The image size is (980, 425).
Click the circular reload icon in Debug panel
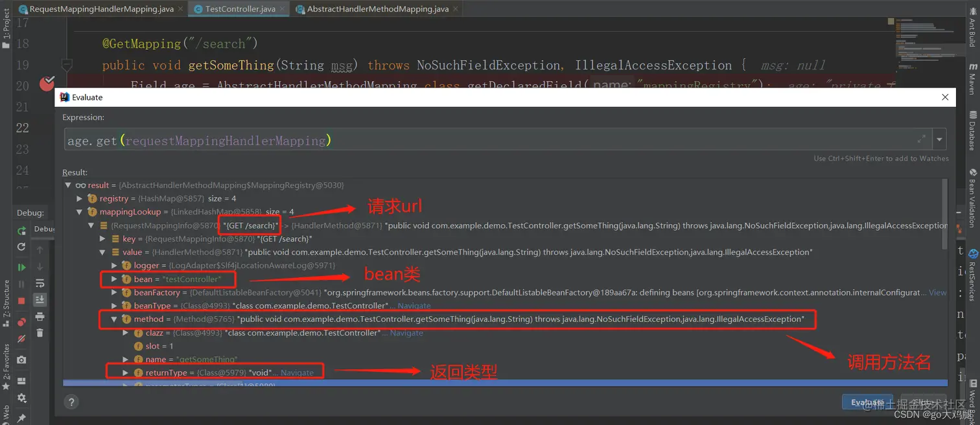tap(21, 247)
